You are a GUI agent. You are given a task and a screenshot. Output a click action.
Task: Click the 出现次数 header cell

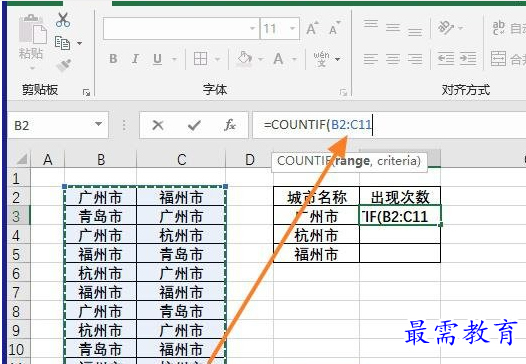coord(400,197)
